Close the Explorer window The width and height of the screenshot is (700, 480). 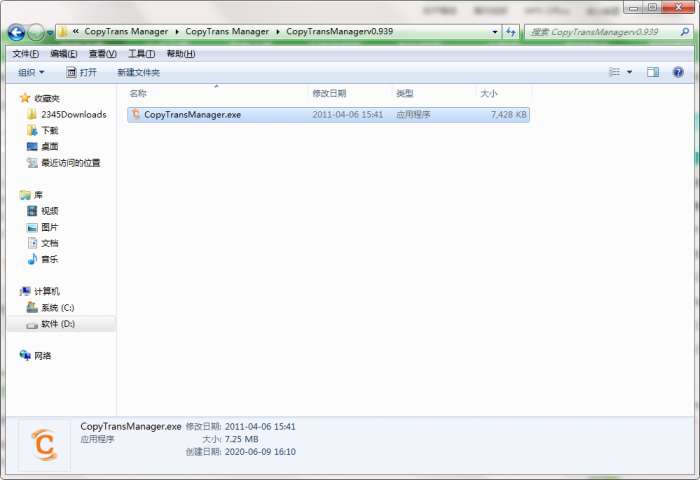[x=679, y=8]
